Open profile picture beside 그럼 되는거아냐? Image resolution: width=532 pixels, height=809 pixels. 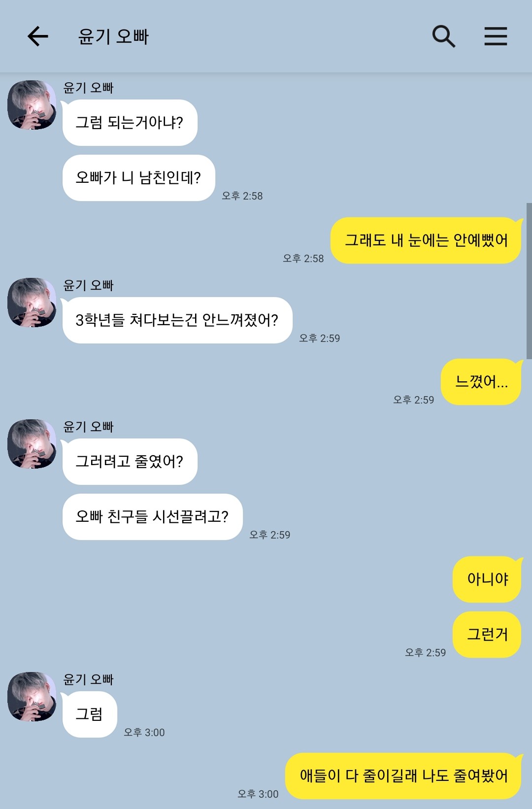pos(32,105)
